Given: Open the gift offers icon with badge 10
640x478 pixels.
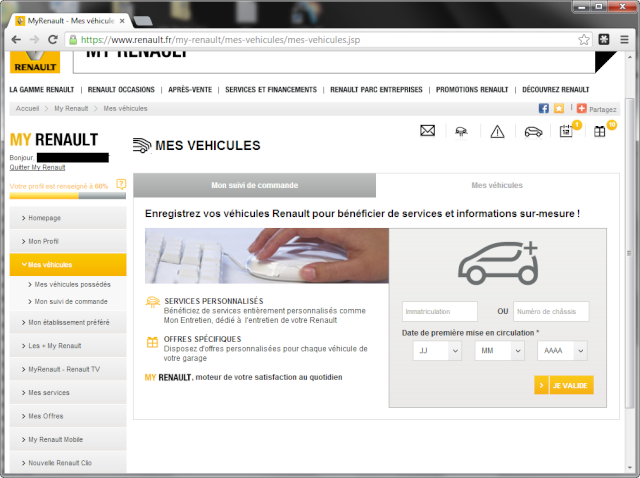Looking at the screenshot, I should click(600, 131).
